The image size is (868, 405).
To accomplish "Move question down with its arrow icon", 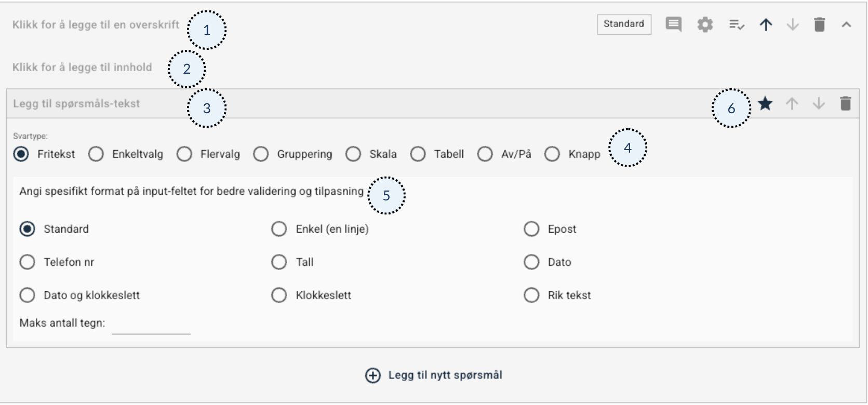I will pos(819,104).
